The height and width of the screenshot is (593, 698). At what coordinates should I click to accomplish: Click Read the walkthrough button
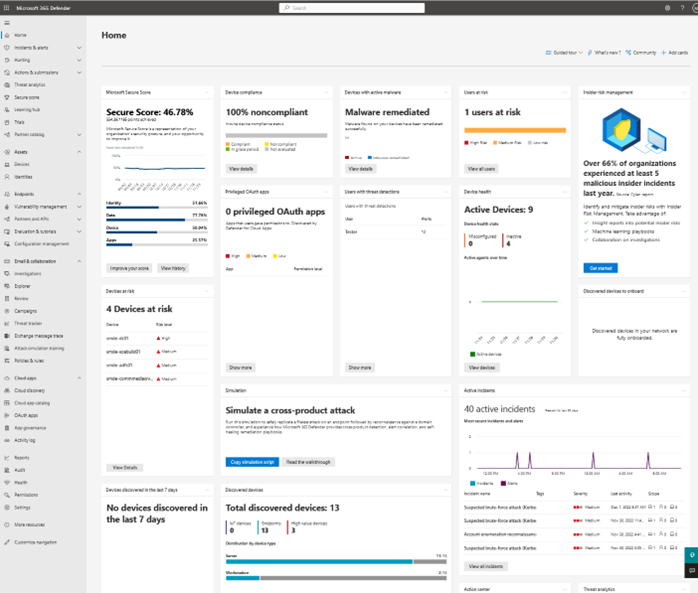pyautogui.click(x=308, y=462)
